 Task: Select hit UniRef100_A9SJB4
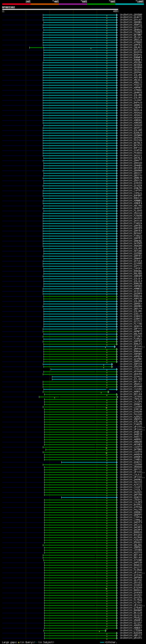(x=131, y=77)
